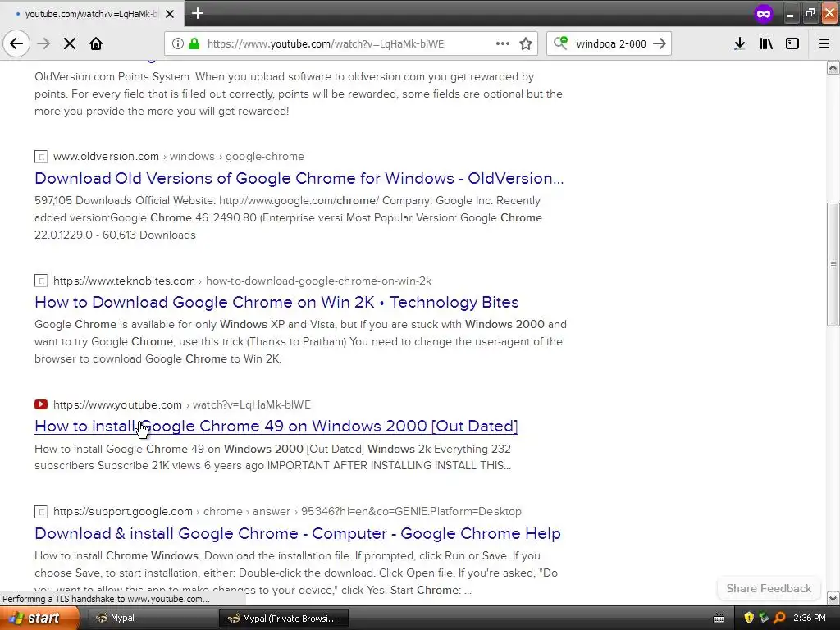Click the private browsing mask icon

pos(764,13)
